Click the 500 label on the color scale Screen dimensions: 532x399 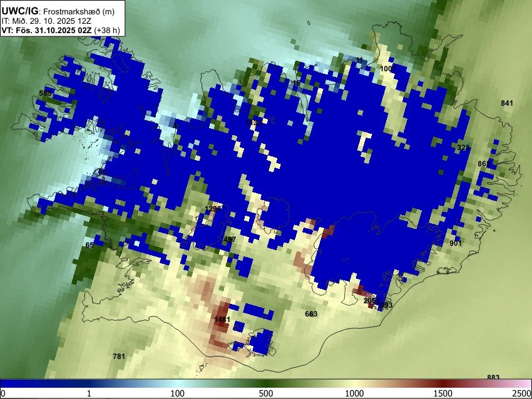[x=266, y=393]
